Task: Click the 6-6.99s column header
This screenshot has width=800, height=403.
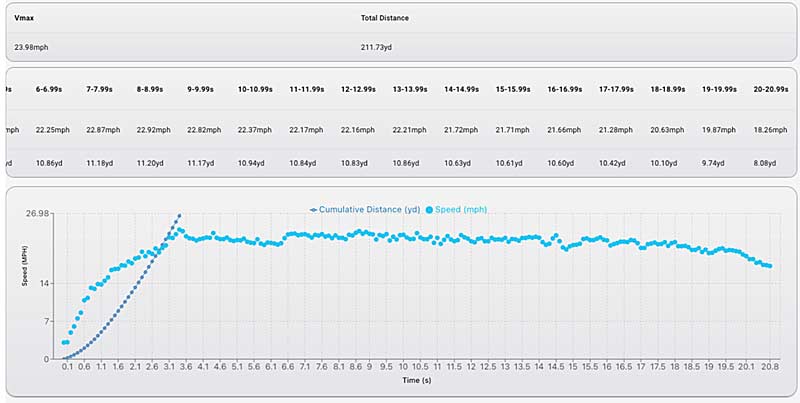Action: pos(49,89)
